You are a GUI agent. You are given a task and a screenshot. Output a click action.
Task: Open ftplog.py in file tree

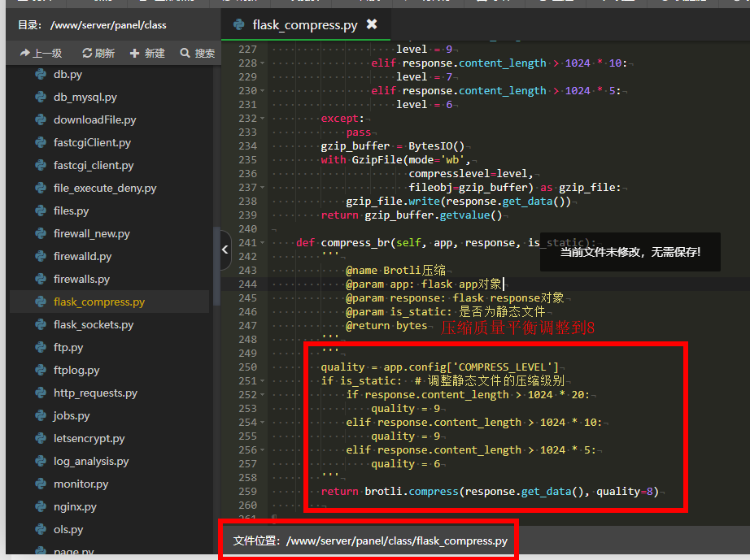point(76,371)
